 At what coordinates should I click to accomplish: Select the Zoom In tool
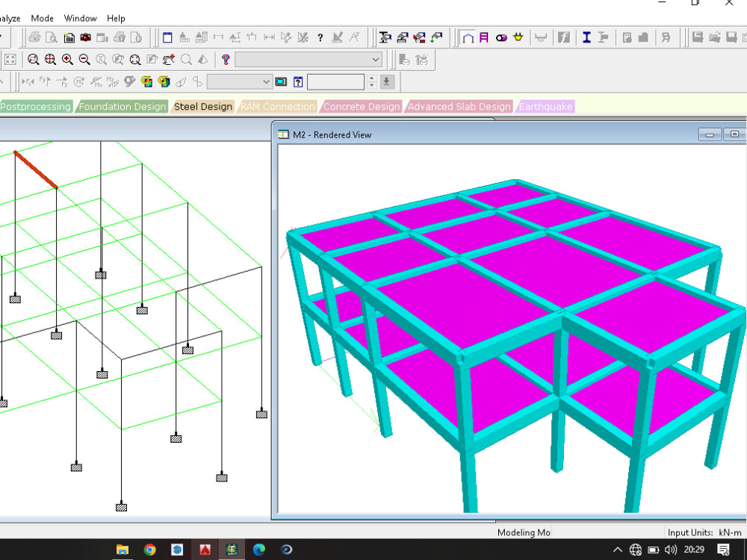point(65,60)
